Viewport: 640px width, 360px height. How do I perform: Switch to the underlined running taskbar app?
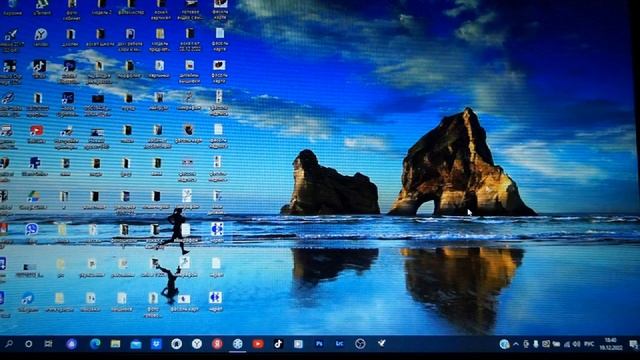point(238,344)
